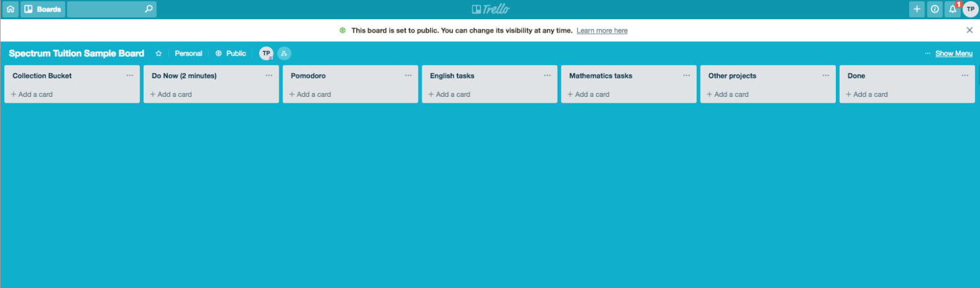Viewport: 980px width, 288px height.
Task: Dismiss the public board banner
Action: coord(969,30)
